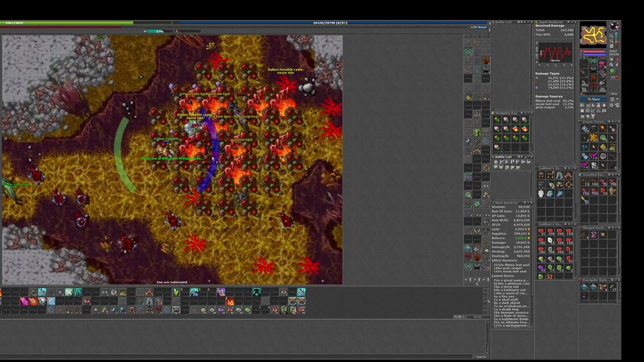Click the Cap 2318 indicator
The height and width of the screenshot is (362, 644).
603,89
